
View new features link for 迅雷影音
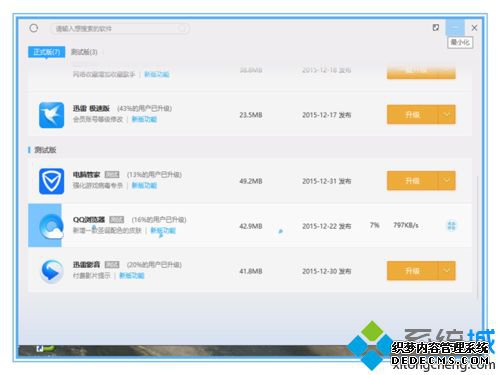click(x=132, y=275)
